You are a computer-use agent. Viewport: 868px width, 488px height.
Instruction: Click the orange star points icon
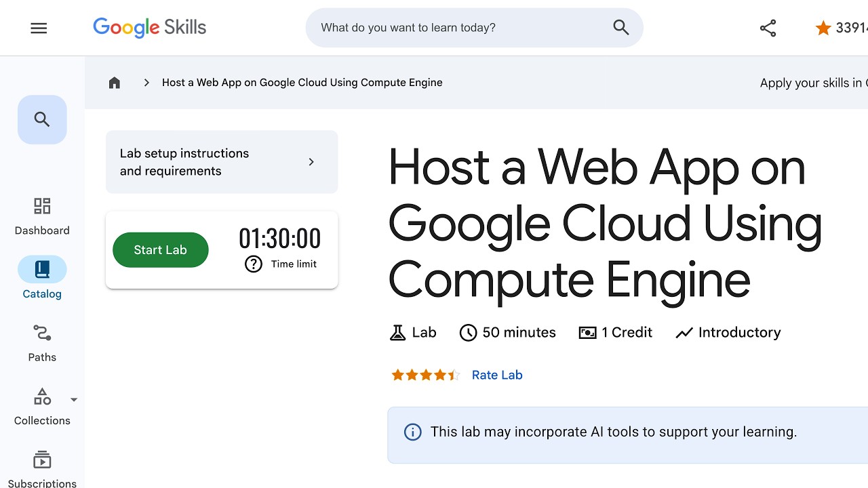(823, 28)
